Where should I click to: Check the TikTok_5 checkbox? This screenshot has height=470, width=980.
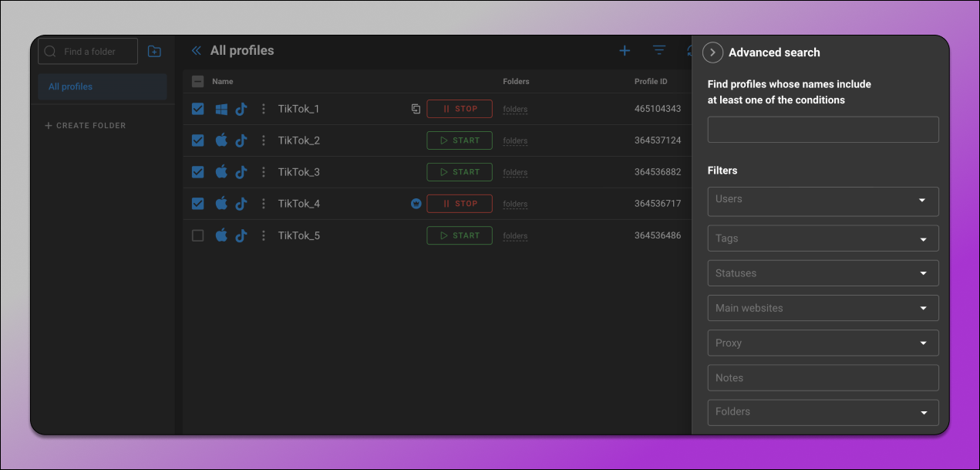pos(197,235)
